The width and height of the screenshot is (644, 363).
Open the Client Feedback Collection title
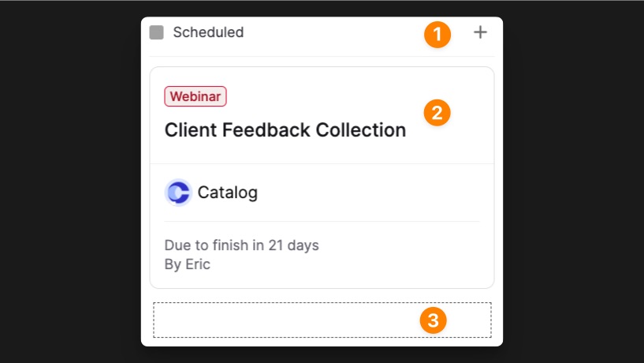pos(285,130)
